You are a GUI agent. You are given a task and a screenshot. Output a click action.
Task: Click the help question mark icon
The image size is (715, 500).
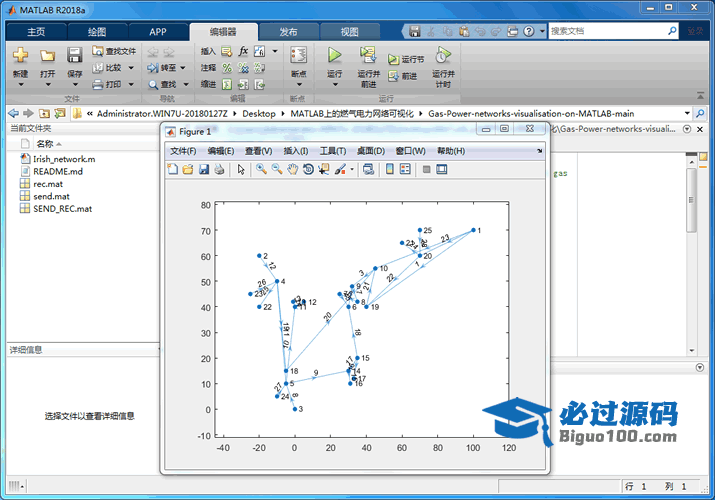529,31
